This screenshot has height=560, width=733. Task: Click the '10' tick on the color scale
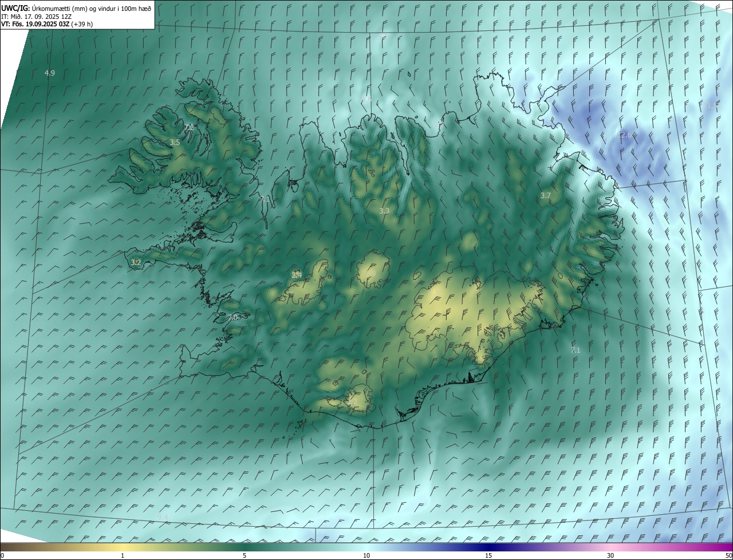coord(366,556)
